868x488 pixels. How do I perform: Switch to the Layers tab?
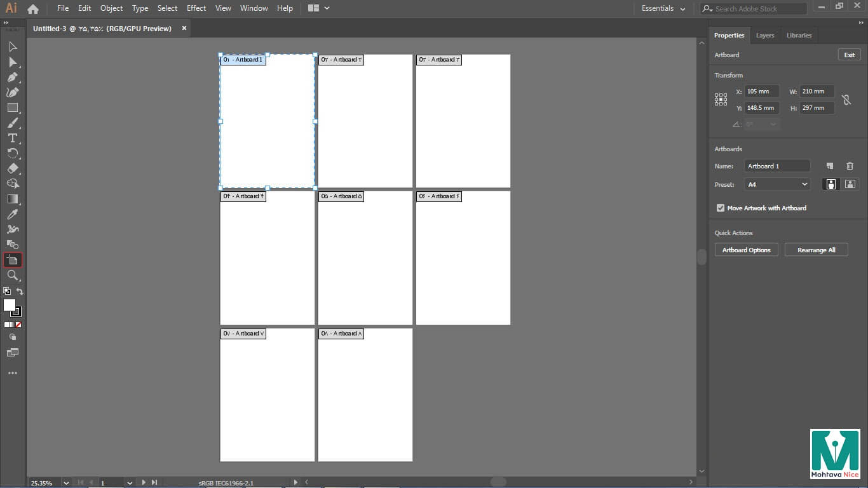pos(765,35)
